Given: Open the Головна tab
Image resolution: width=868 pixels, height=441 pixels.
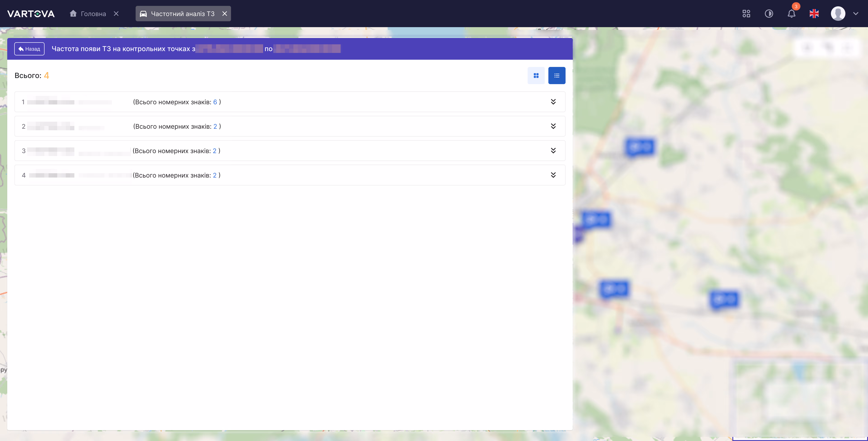Looking at the screenshot, I should 88,14.
